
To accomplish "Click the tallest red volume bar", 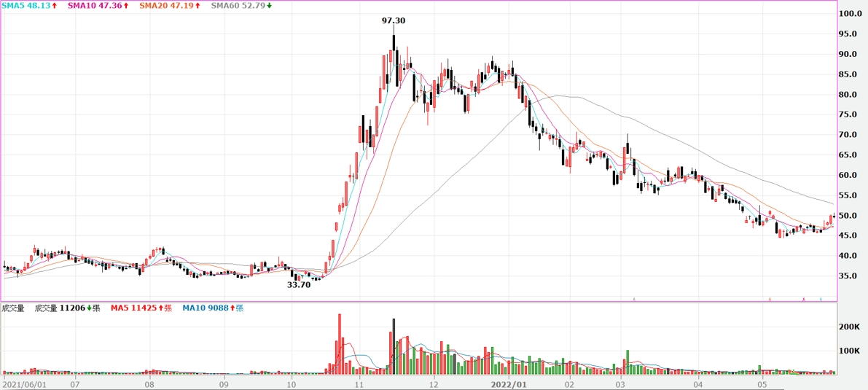I will (x=340, y=344).
